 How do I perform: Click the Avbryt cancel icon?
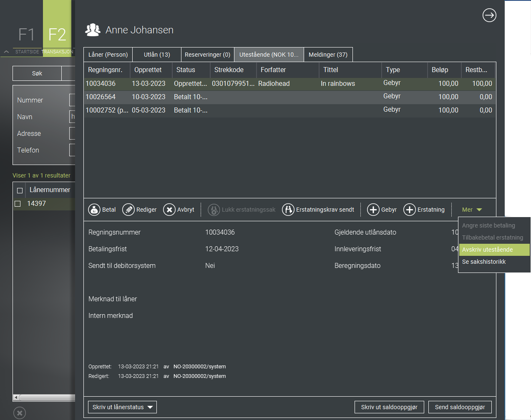[169, 210]
